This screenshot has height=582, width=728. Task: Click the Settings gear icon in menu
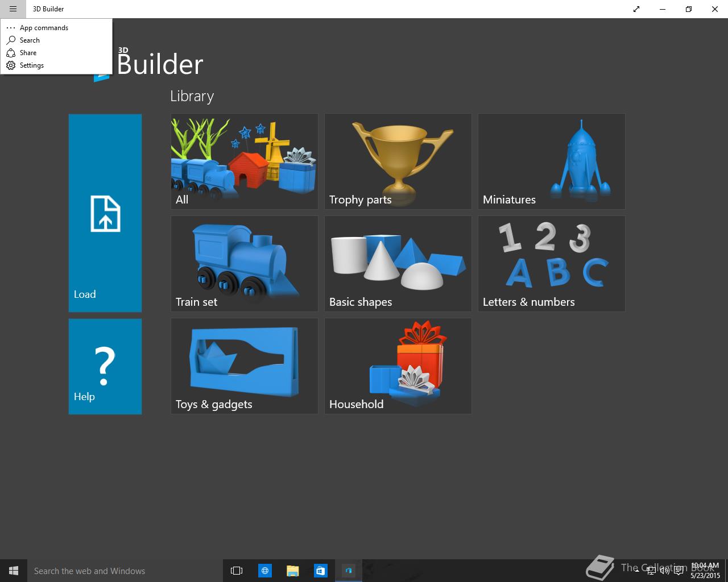(x=11, y=65)
